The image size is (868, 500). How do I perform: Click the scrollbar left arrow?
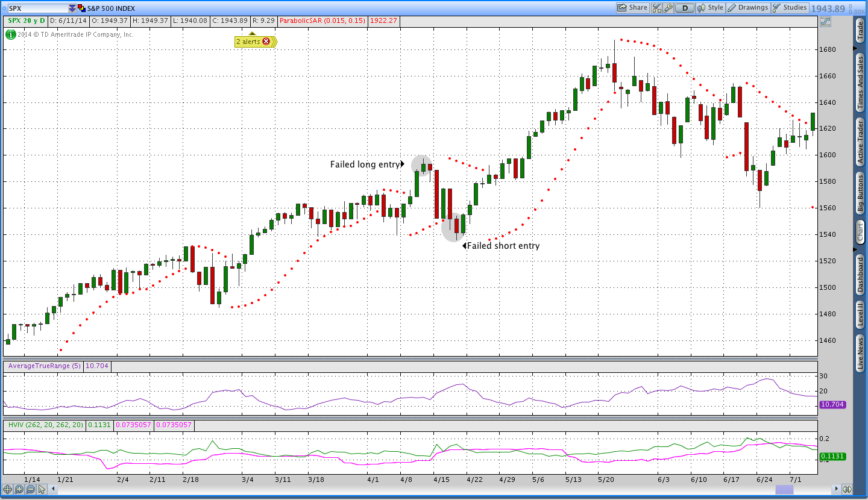[53, 489]
